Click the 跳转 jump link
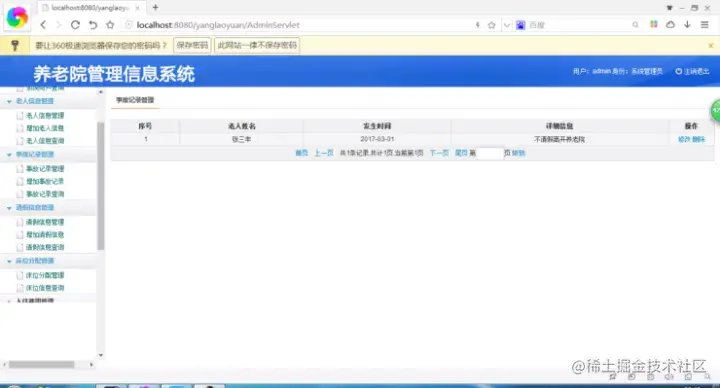 518,153
